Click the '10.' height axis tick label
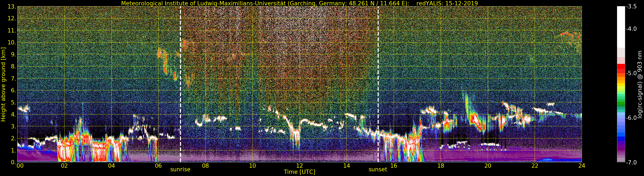 12,43
